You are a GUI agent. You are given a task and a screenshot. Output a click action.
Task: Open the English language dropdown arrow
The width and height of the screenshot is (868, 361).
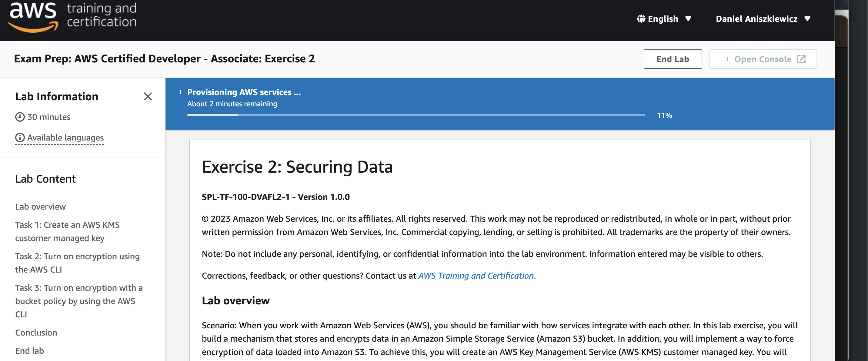coord(688,19)
